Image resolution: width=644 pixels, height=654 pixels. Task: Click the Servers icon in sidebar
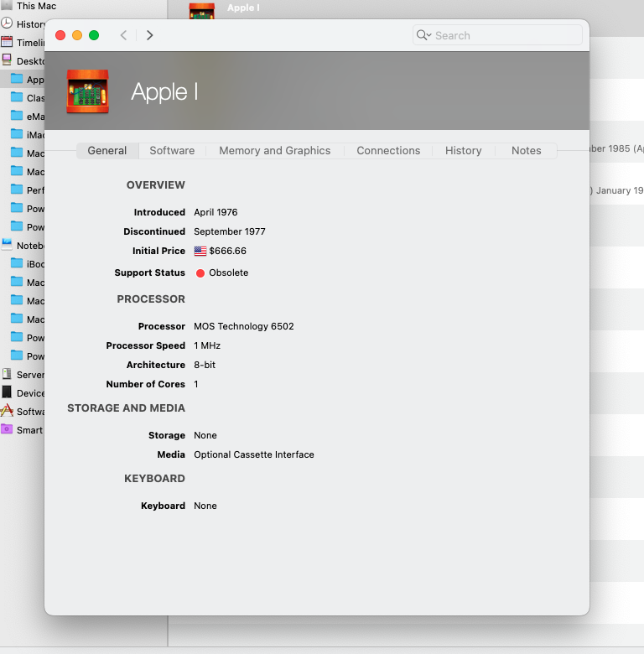tap(7, 374)
